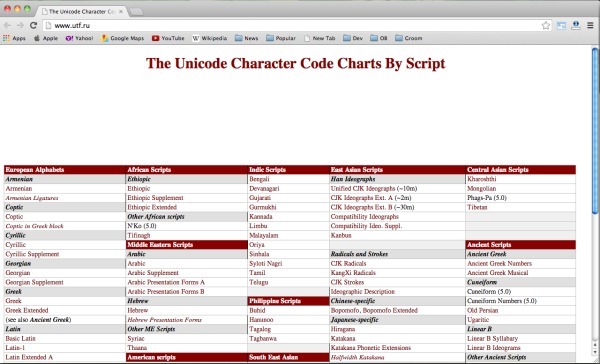Open the KangXi Radicals link
This screenshot has width=600, height=364.
point(353,273)
